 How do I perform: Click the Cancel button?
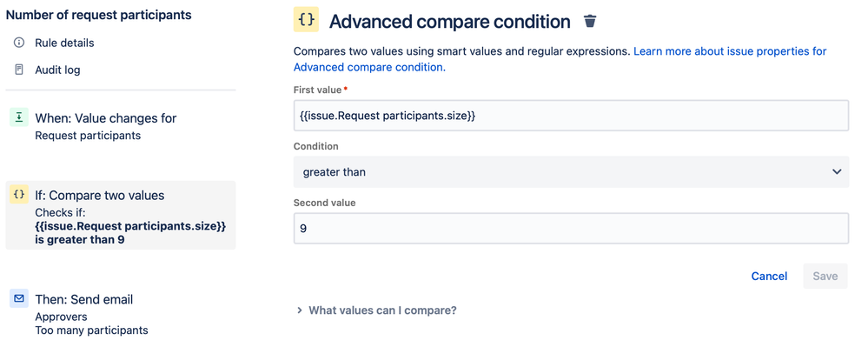769,276
